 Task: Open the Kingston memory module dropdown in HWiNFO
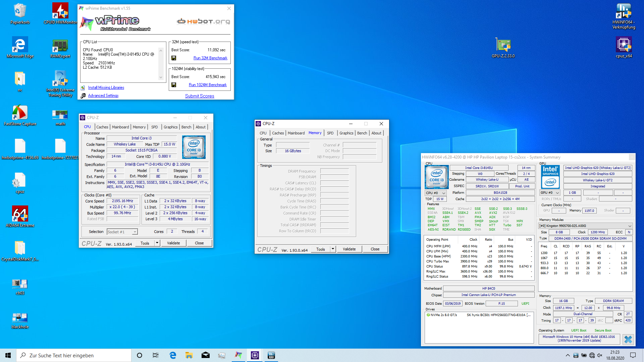(585, 226)
